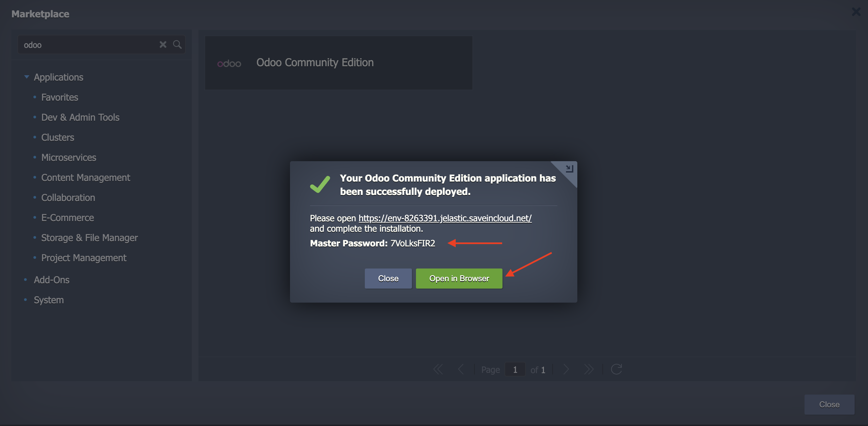The image size is (868, 426).
Task: Click the Open in Browser button
Action: (459, 278)
